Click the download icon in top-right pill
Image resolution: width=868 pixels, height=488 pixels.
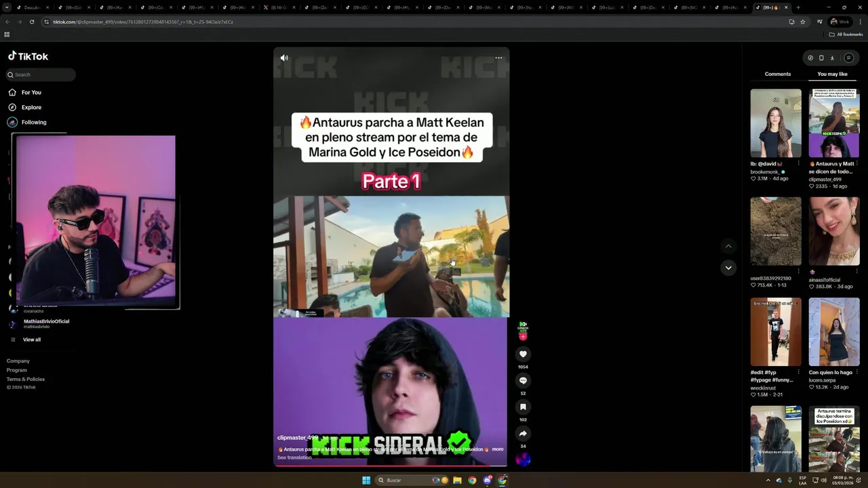point(832,58)
